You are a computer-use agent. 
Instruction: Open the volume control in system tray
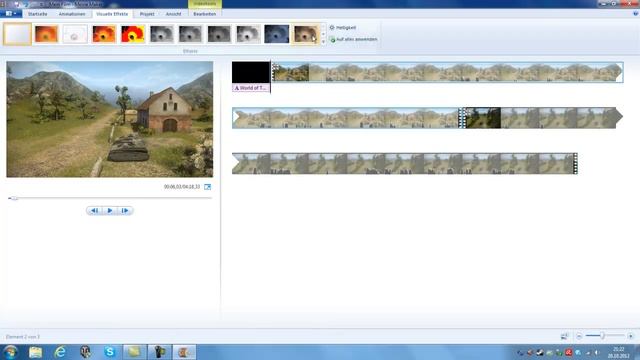click(x=597, y=352)
